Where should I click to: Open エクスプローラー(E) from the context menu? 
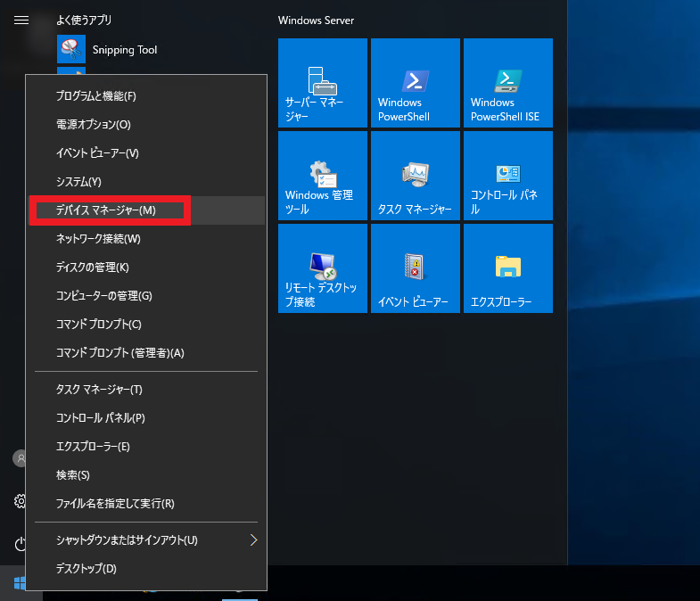pos(146,447)
